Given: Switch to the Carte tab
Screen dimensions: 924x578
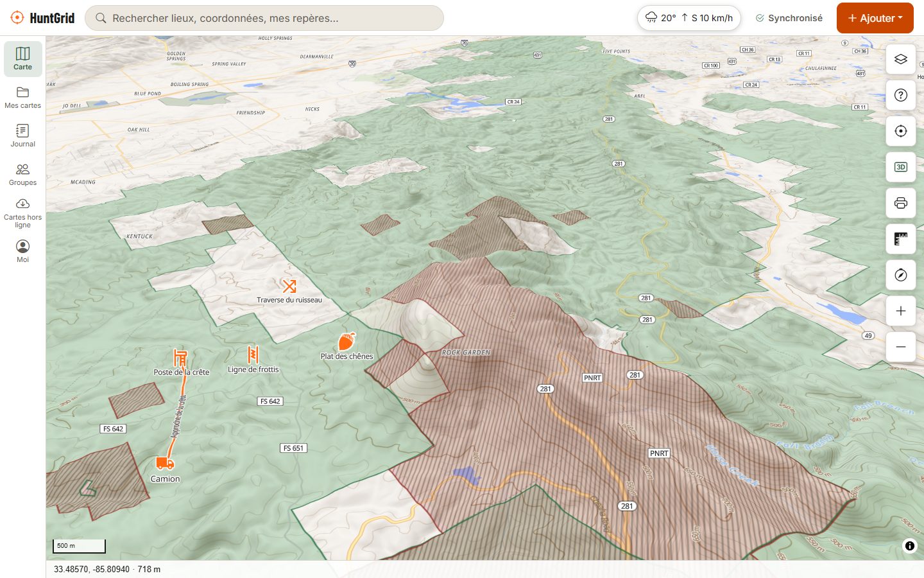Looking at the screenshot, I should click(x=23, y=59).
